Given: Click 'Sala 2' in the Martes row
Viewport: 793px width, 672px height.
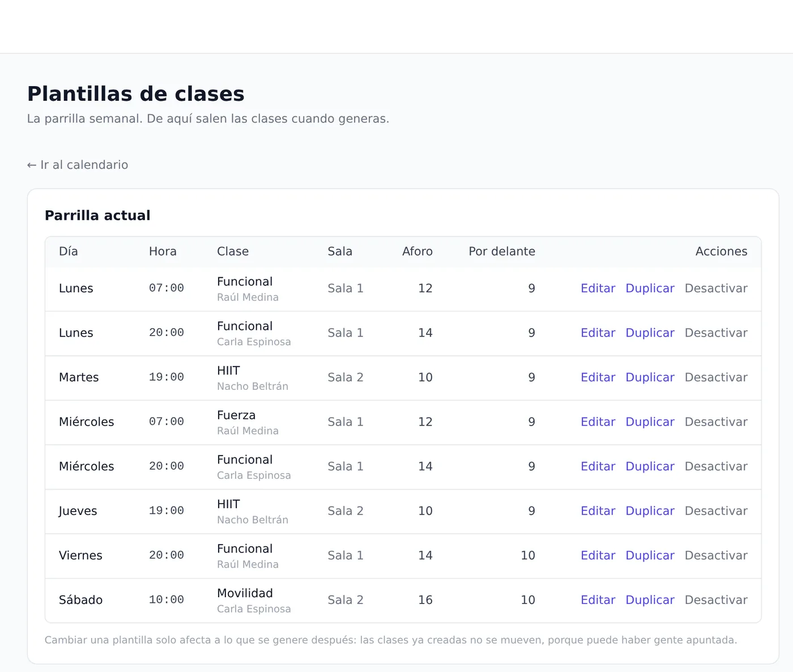Looking at the screenshot, I should coord(346,377).
